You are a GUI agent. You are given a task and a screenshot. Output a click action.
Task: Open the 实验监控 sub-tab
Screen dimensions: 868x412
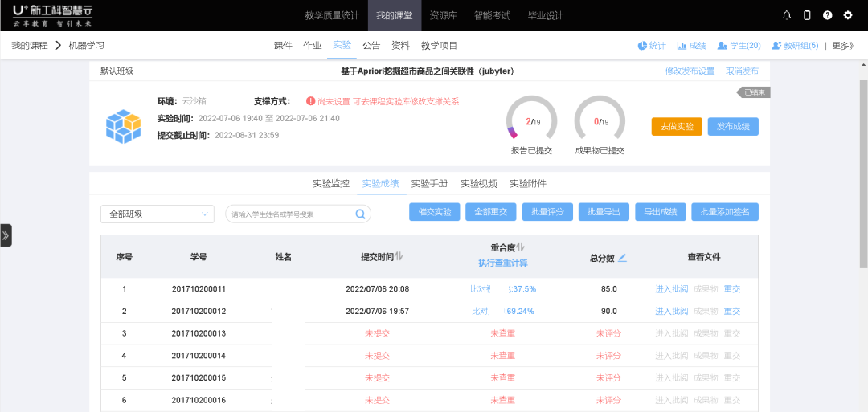coord(331,184)
